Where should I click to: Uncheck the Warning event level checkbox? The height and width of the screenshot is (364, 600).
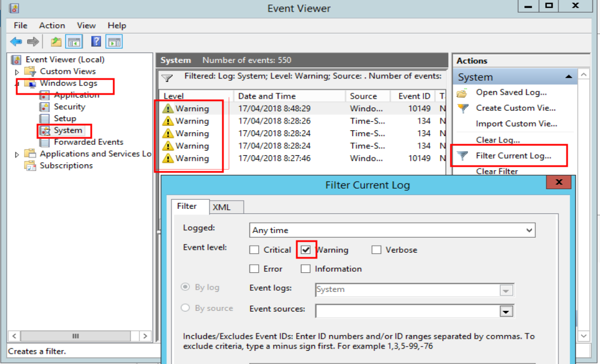tap(305, 250)
